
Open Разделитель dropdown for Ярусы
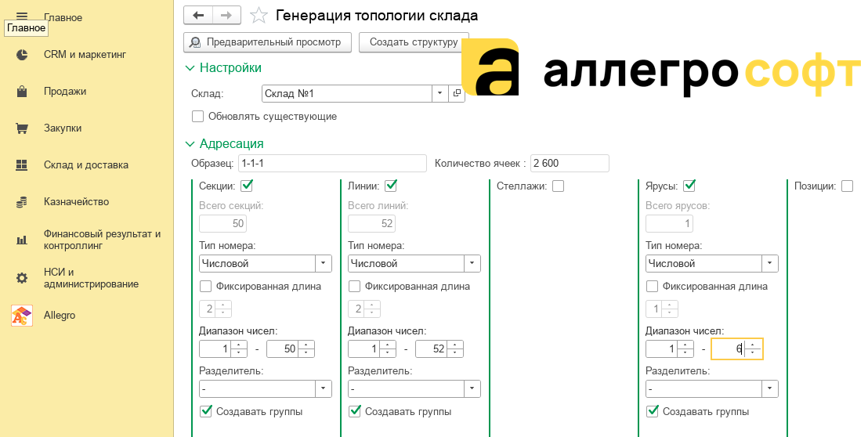click(x=770, y=389)
